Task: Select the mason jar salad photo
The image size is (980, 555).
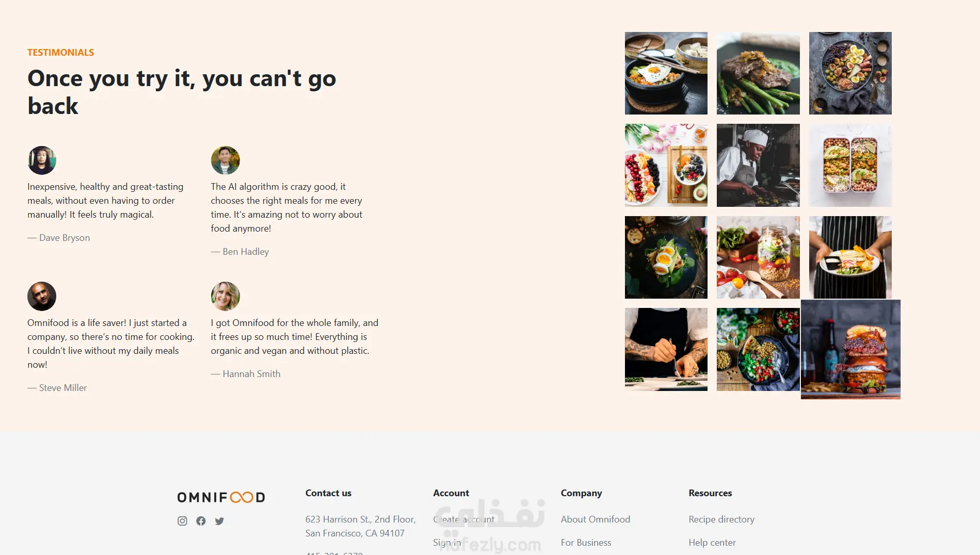Action: pyautogui.click(x=758, y=257)
